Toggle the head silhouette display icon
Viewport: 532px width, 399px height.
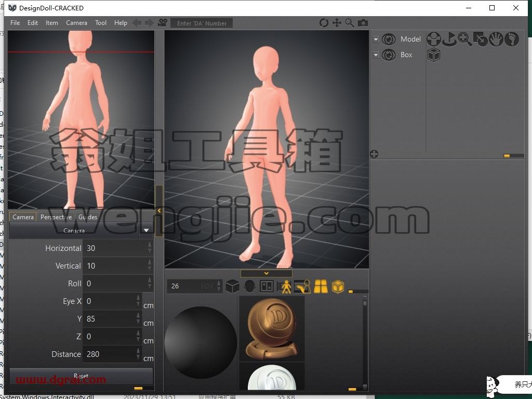(249, 286)
